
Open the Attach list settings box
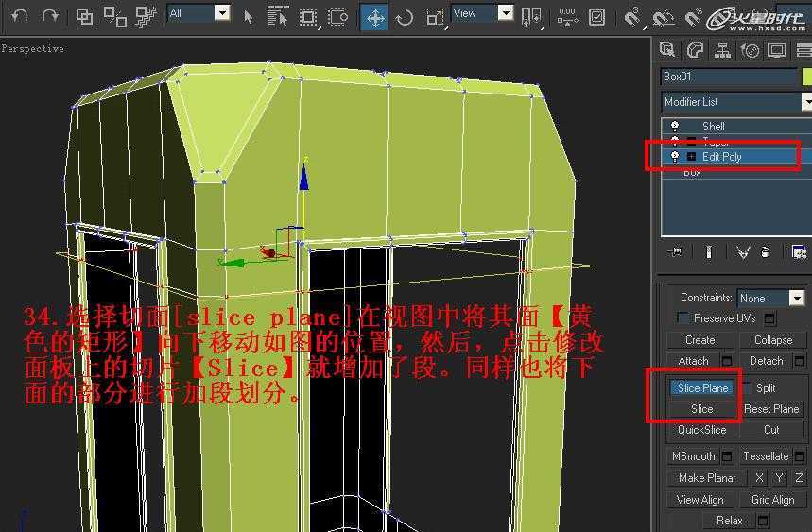click(727, 361)
